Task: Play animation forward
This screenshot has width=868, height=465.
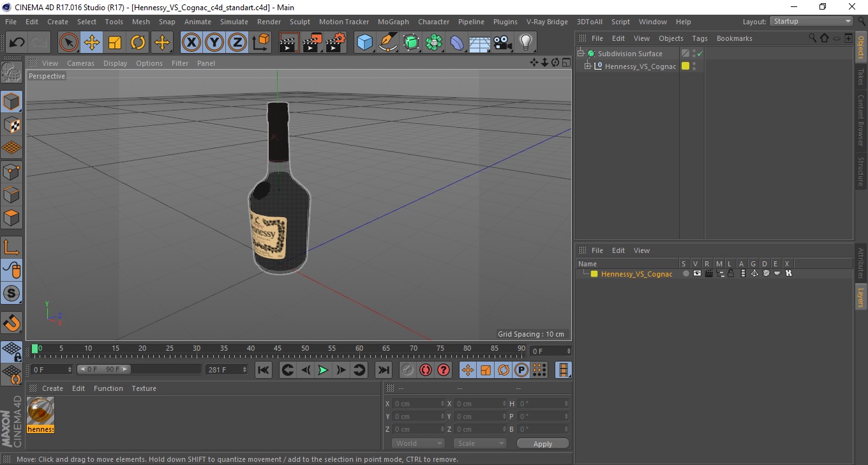Action: [324, 370]
